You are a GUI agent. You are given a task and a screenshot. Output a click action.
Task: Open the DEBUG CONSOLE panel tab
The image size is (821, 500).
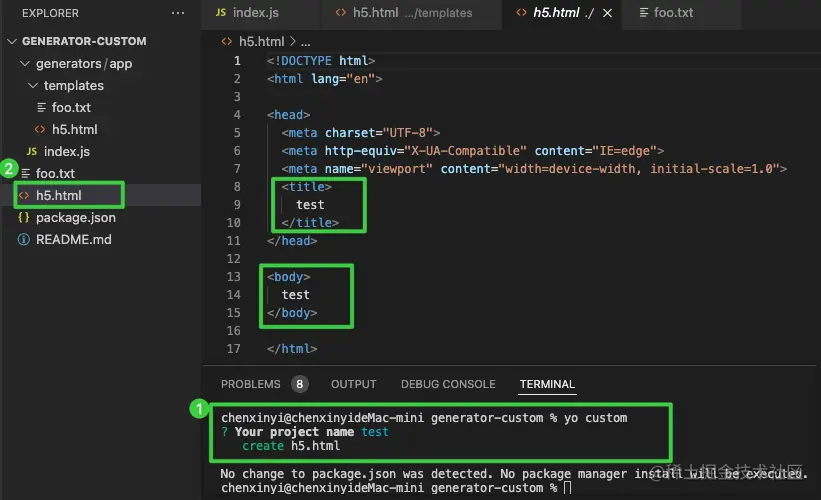pos(448,384)
